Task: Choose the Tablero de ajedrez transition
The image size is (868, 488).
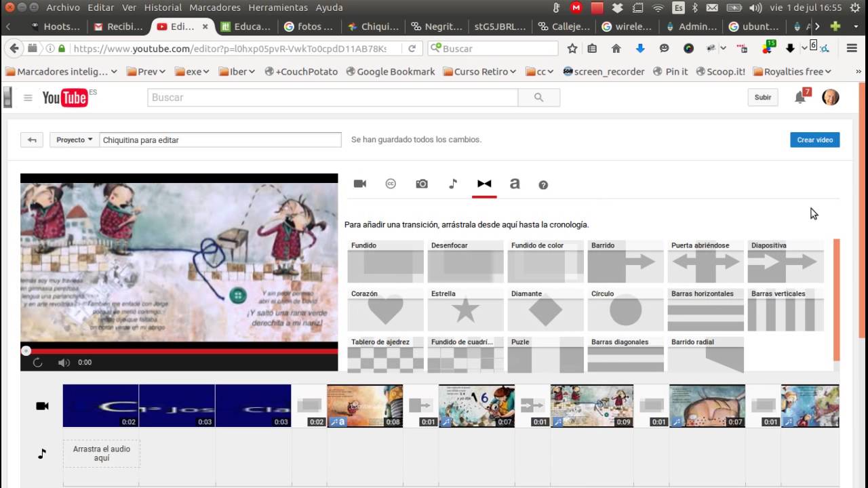Action: [385, 354]
